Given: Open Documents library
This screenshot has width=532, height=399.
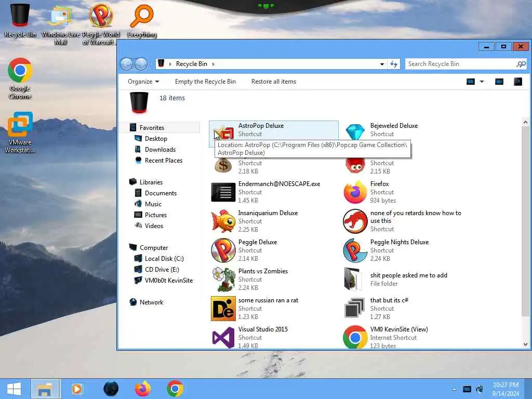Looking at the screenshot, I should [x=161, y=193].
